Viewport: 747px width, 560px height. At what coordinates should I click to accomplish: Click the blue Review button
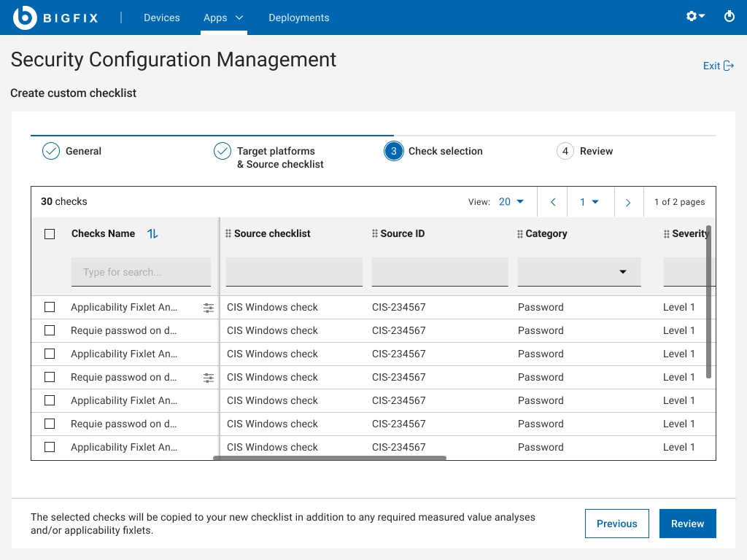(687, 524)
